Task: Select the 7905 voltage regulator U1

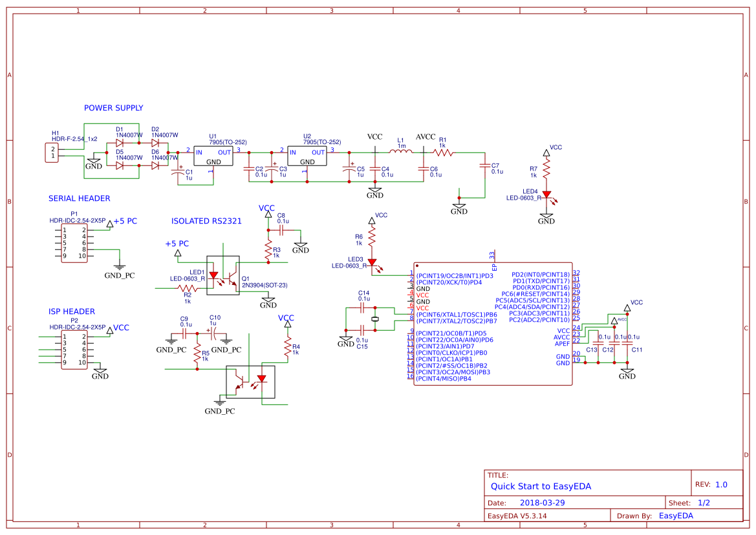Action: point(213,156)
